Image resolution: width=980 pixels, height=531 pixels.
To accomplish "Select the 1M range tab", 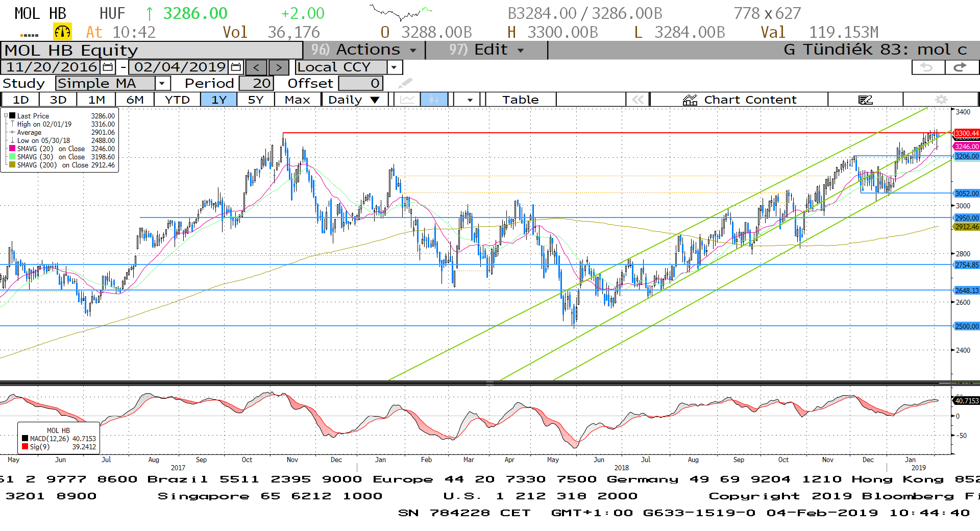I will coord(96,100).
